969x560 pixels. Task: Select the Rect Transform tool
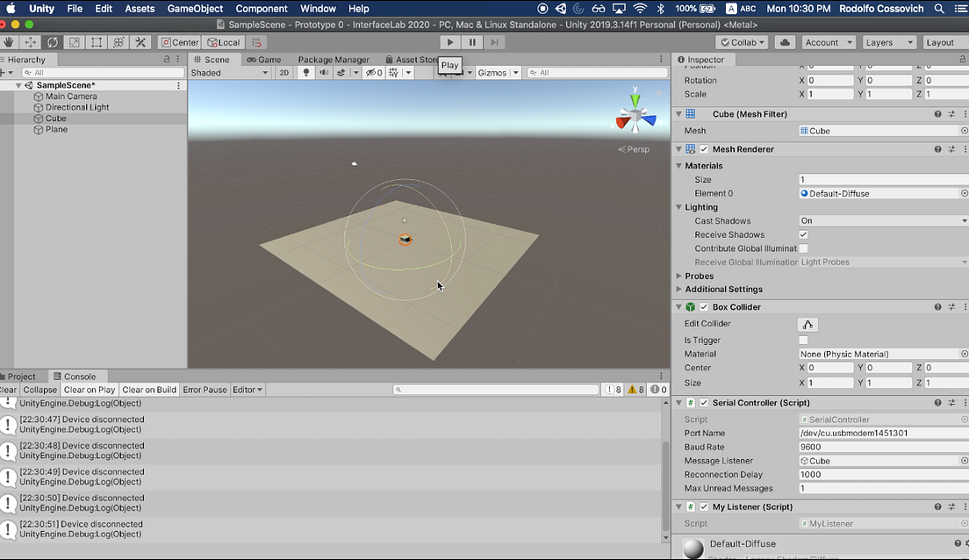coord(97,42)
